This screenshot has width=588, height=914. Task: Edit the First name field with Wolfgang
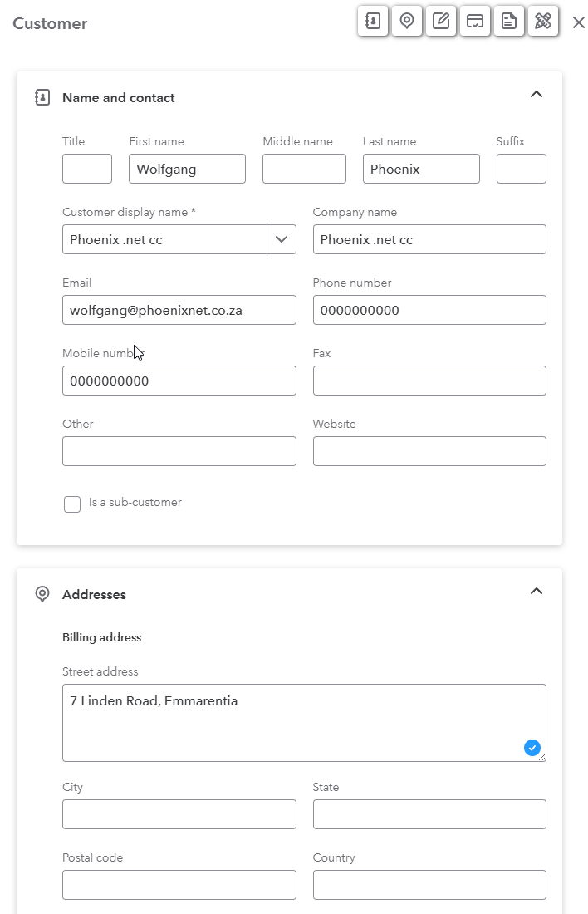(x=187, y=169)
